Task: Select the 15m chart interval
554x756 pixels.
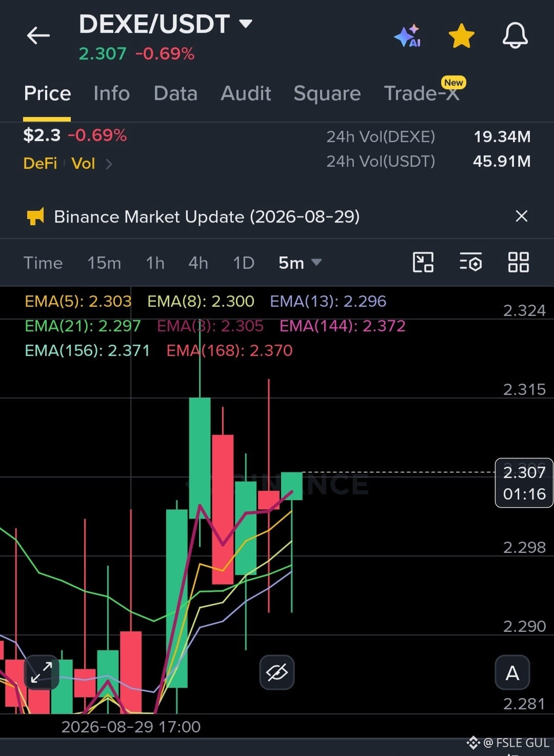Action: point(104,263)
